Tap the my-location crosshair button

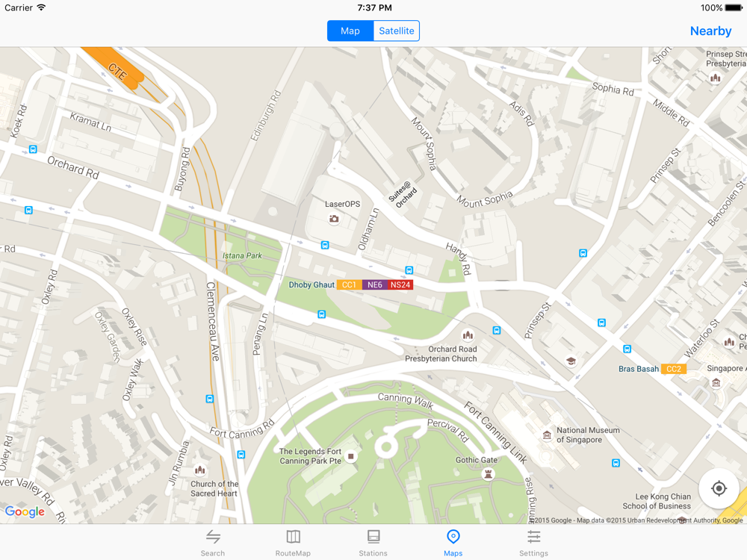coord(719,488)
